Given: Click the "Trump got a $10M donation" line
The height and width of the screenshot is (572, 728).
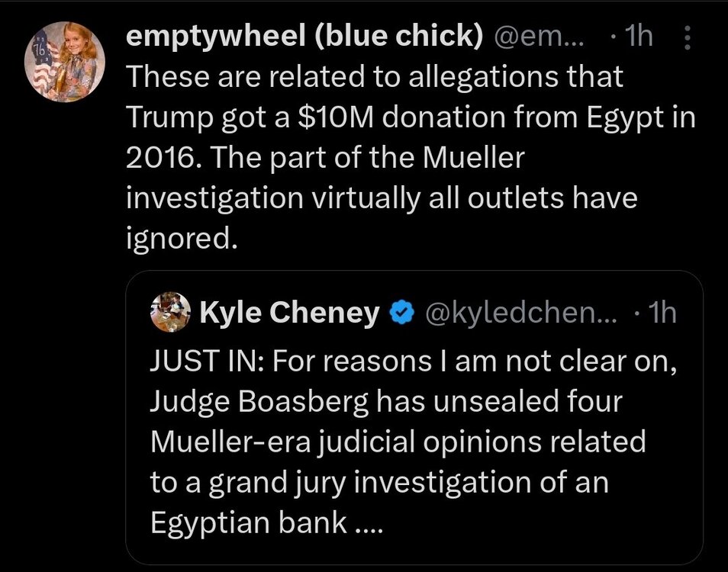Looking at the screenshot, I should click(x=411, y=117).
